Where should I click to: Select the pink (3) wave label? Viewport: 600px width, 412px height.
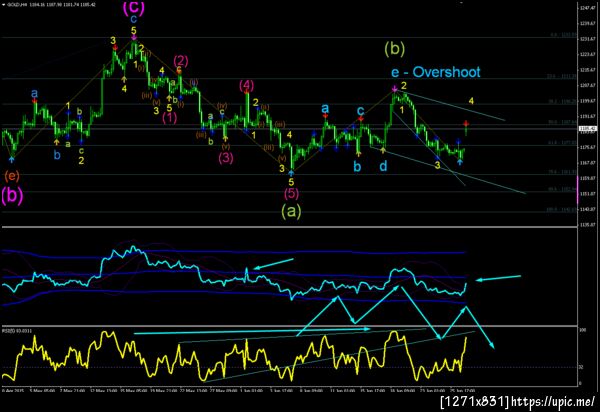[x=226, y=157]
